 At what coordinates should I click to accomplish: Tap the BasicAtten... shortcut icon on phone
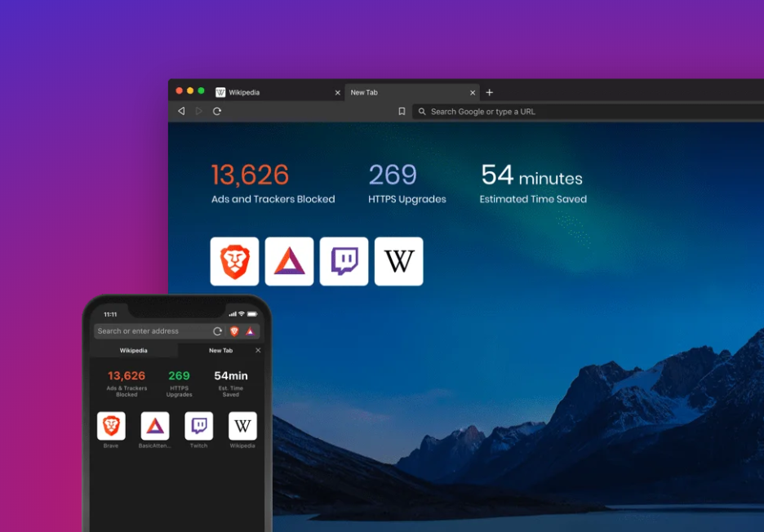155,426
